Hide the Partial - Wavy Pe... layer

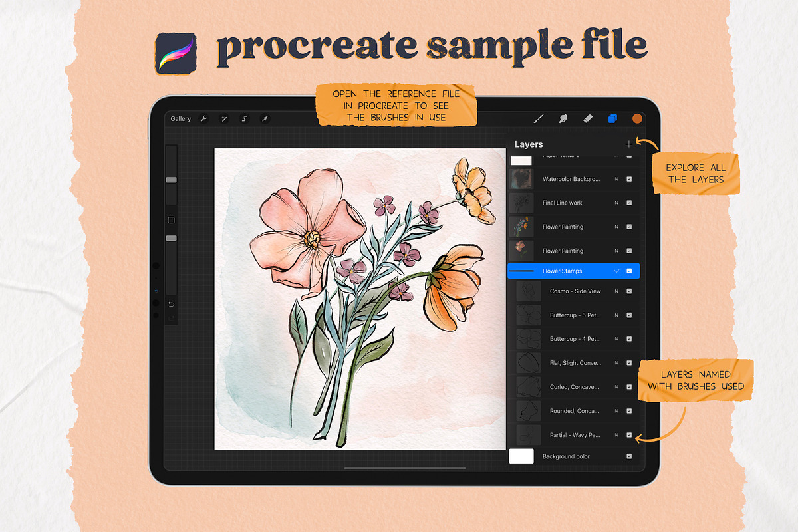click(x=629, y=435)
